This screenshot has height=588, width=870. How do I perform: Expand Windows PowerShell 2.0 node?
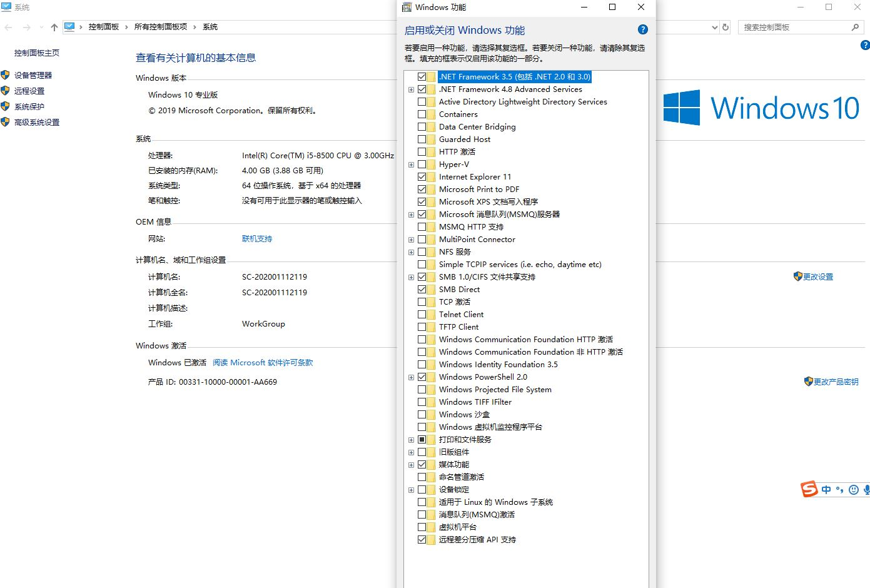coord(411,377)
